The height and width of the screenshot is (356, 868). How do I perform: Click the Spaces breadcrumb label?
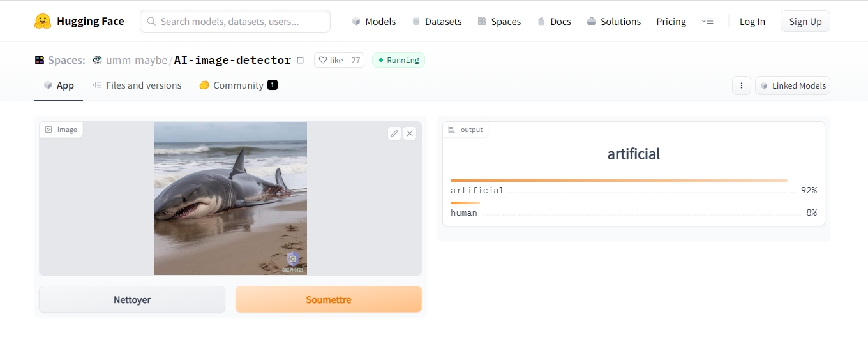66,60
